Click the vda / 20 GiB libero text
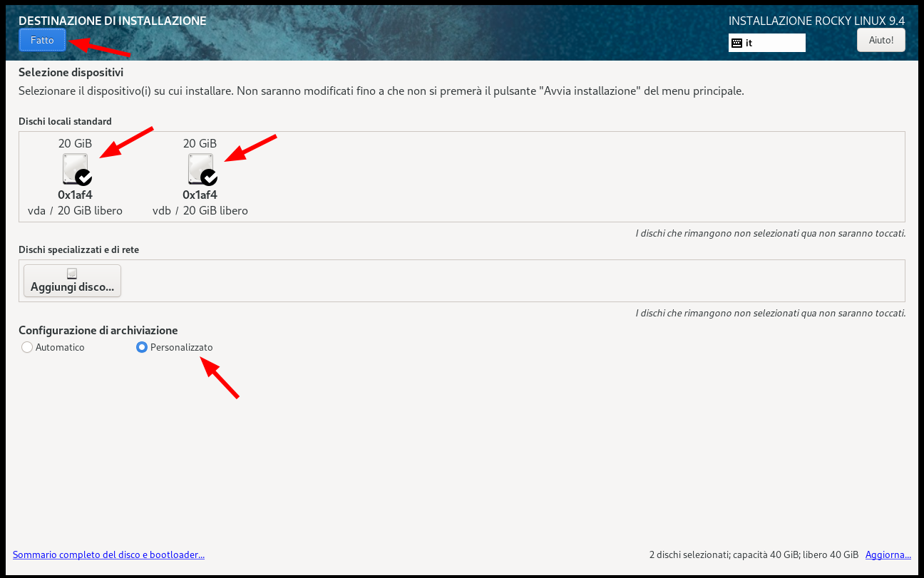 click(75, 211)
